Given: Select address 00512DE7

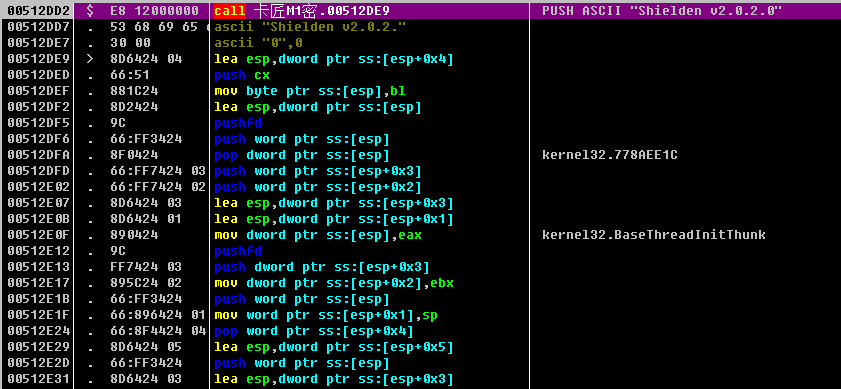Looking at the screenshot, I should pos(39,42).
